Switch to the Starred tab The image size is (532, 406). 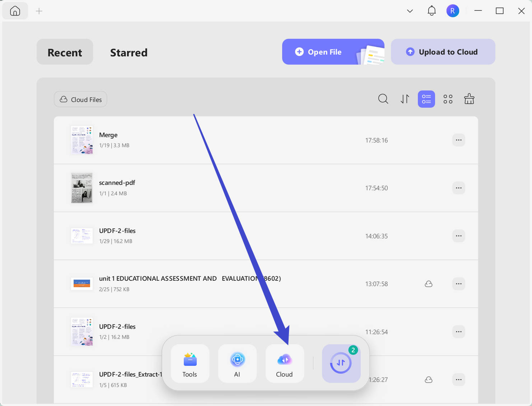129,52
